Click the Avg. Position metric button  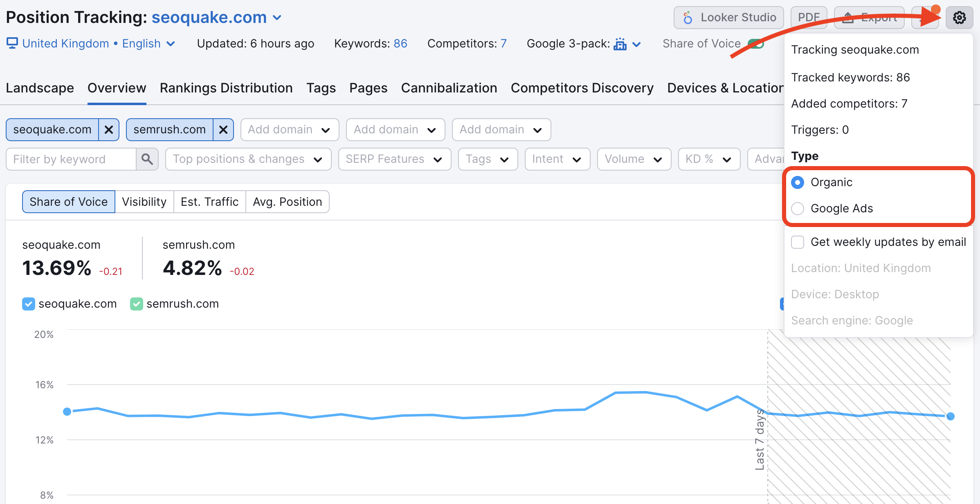pyautogui.click(x=287, y=202)
